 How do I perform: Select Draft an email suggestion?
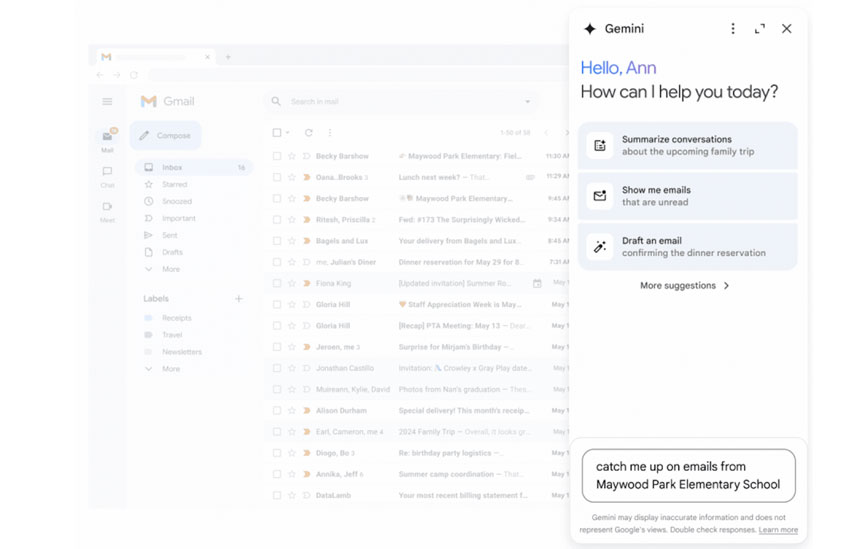tap(687, 247)
